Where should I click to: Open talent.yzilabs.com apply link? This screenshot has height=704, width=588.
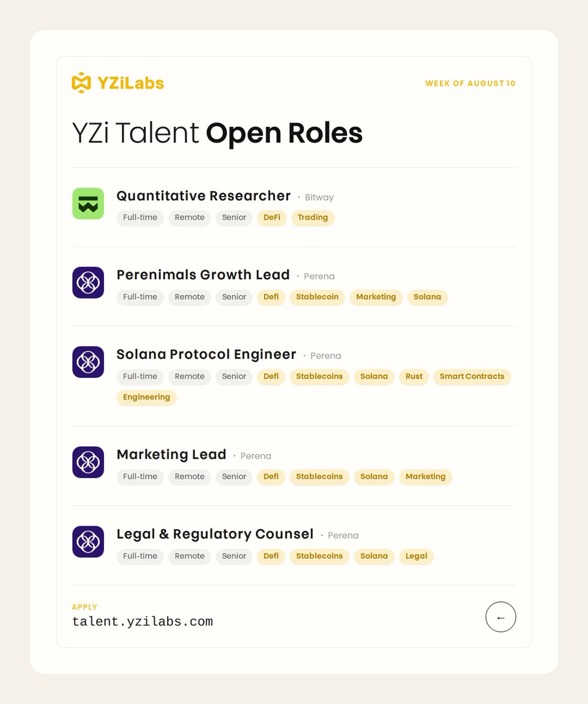(x=143, y=621)
